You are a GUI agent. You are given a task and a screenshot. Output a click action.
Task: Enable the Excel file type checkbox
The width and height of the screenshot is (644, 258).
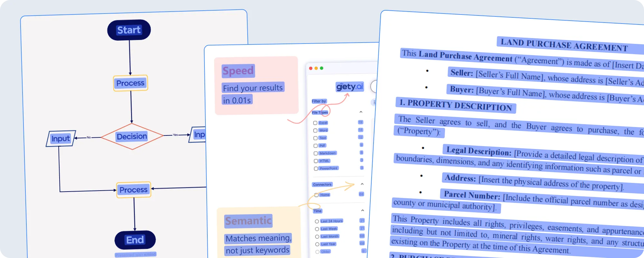[x=315, y=123]
